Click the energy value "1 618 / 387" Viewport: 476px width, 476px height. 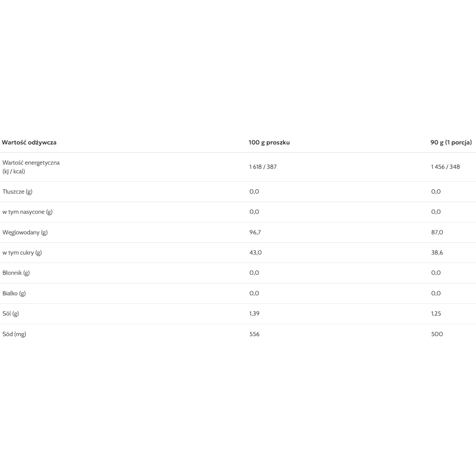(263, 167)
